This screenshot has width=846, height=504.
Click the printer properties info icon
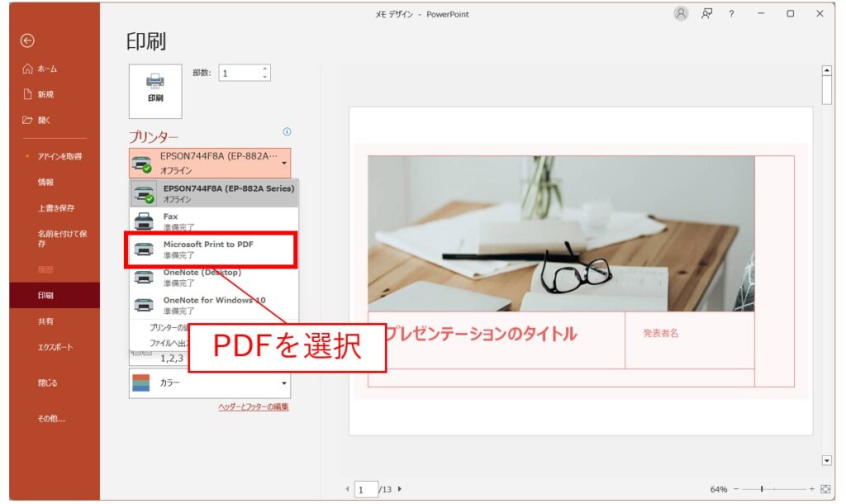pyautogui.click(x=287, y=132)
